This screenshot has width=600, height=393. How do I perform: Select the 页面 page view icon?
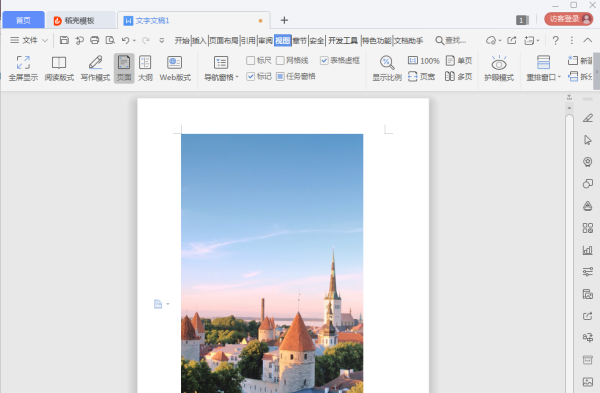pos(124,62)
